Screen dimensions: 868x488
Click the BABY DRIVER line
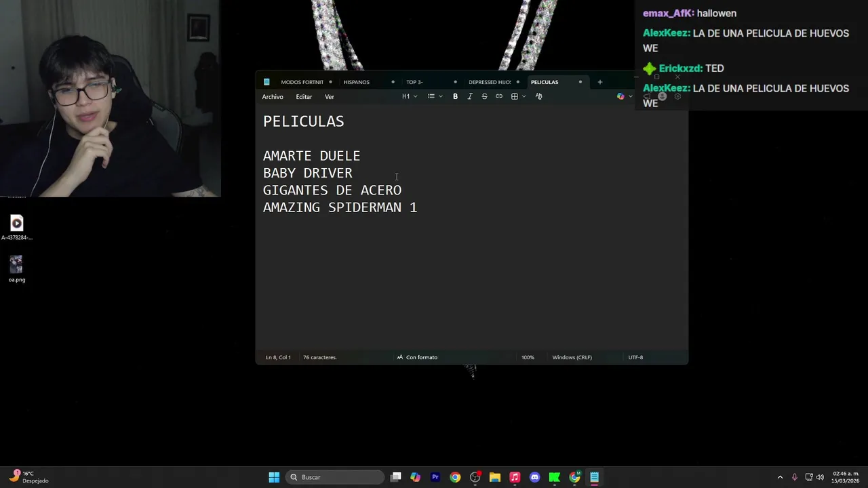(x=307, y=173)
